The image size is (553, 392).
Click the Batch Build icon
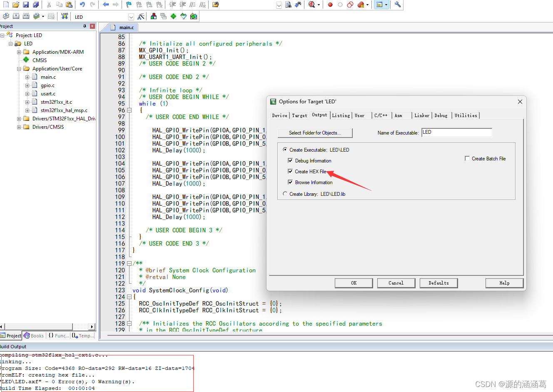point(37,16)
